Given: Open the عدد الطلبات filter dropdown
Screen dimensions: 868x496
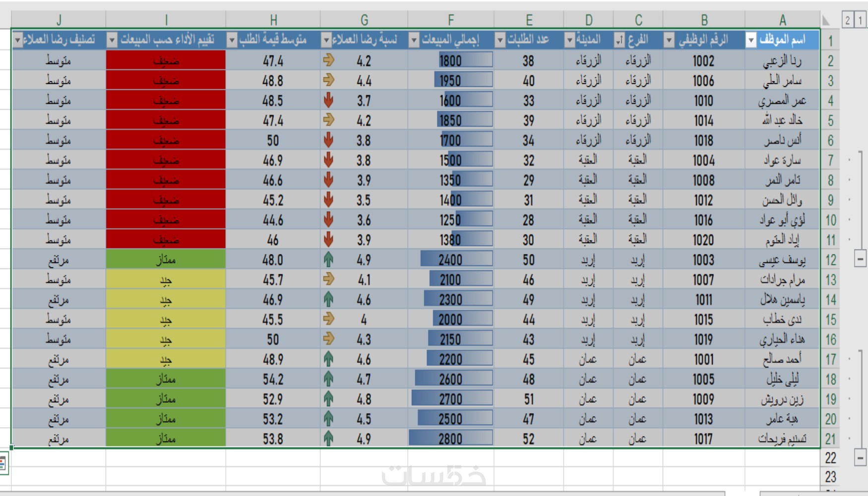Looking at the screenshot, I should (500, 40).
